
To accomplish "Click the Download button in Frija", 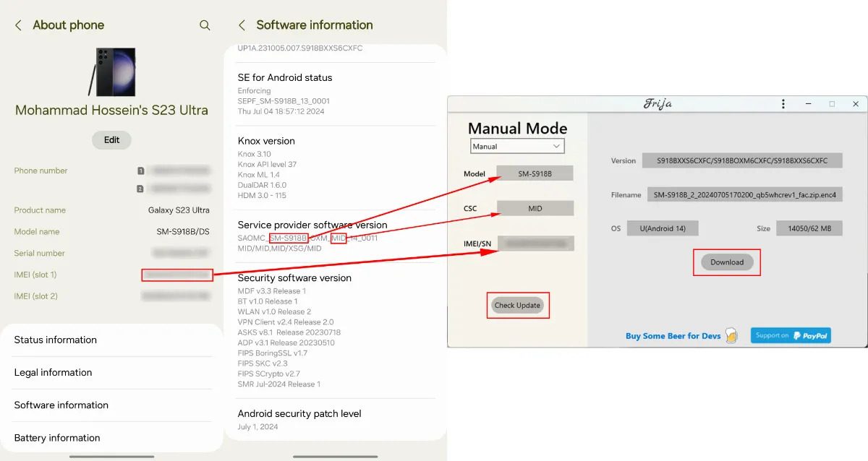I will pyautogui.click(x=727, y=262).
